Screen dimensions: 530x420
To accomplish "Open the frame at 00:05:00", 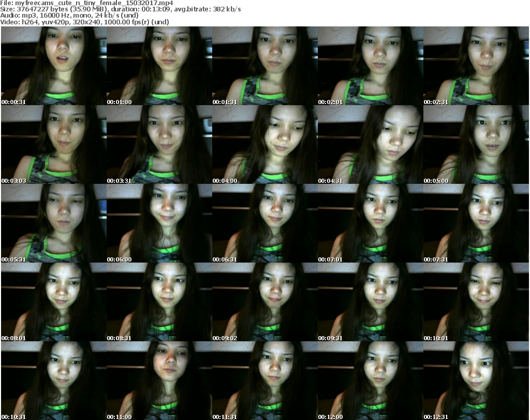I will coord(476,144).
